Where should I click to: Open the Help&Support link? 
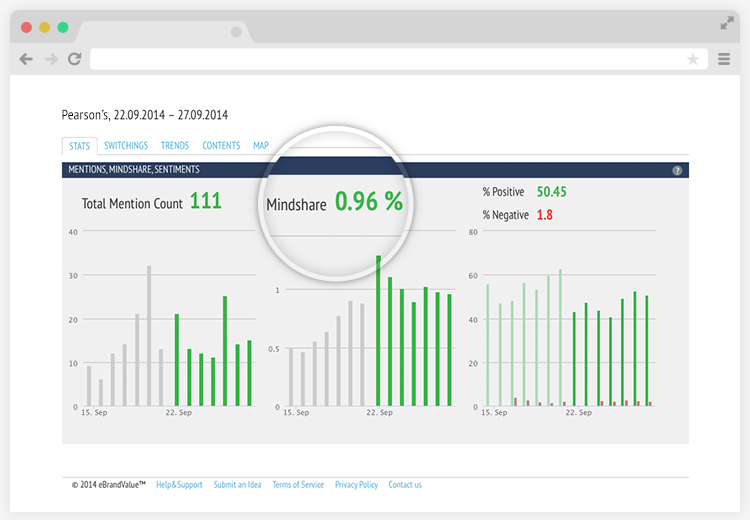[x=179, y=485]
